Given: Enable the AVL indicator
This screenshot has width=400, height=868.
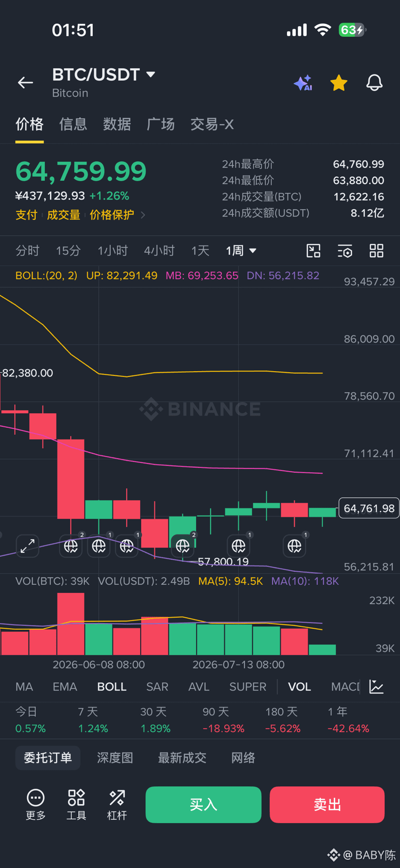Looking at the screenshot, I should (x=199, y=687).
